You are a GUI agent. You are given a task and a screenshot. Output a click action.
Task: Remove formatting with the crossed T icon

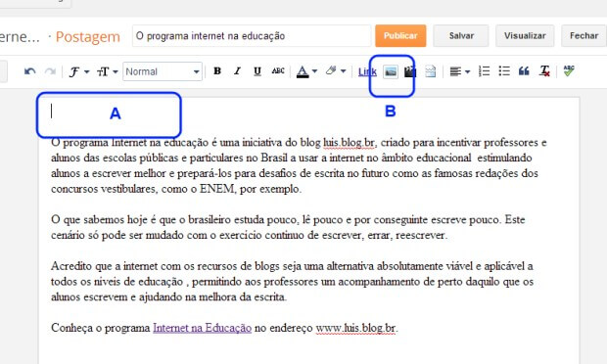click(x=544, y=71)
